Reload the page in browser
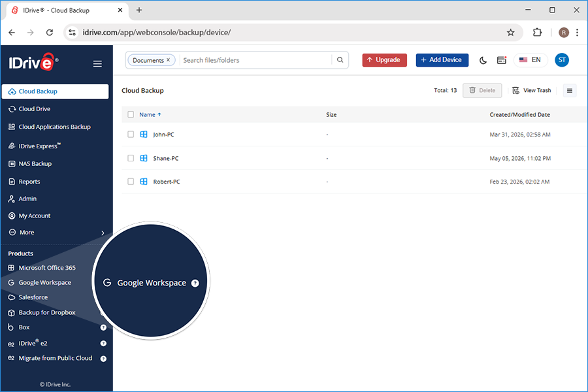The image size is (588, 392). point(50,33)
